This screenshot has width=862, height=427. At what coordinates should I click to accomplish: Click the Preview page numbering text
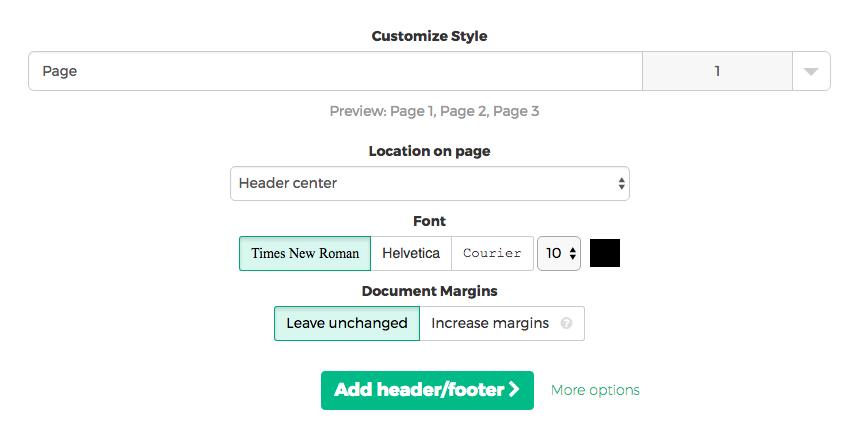pos(434,112)
